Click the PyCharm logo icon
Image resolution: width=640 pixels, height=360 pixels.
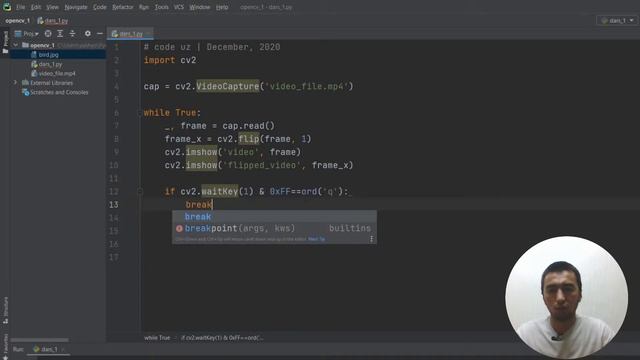7,7
